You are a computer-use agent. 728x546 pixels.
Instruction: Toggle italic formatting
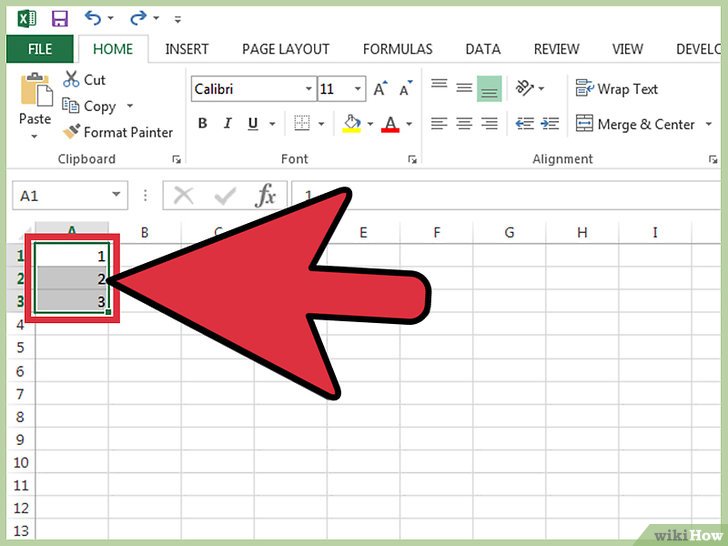pyautogui.click(x=228, y=123)
